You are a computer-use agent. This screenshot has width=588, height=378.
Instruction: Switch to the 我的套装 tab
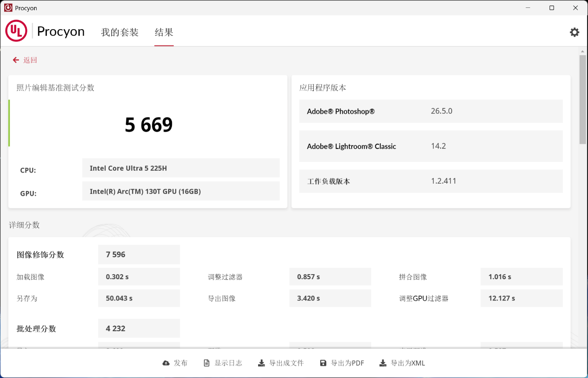pos(120,32)
